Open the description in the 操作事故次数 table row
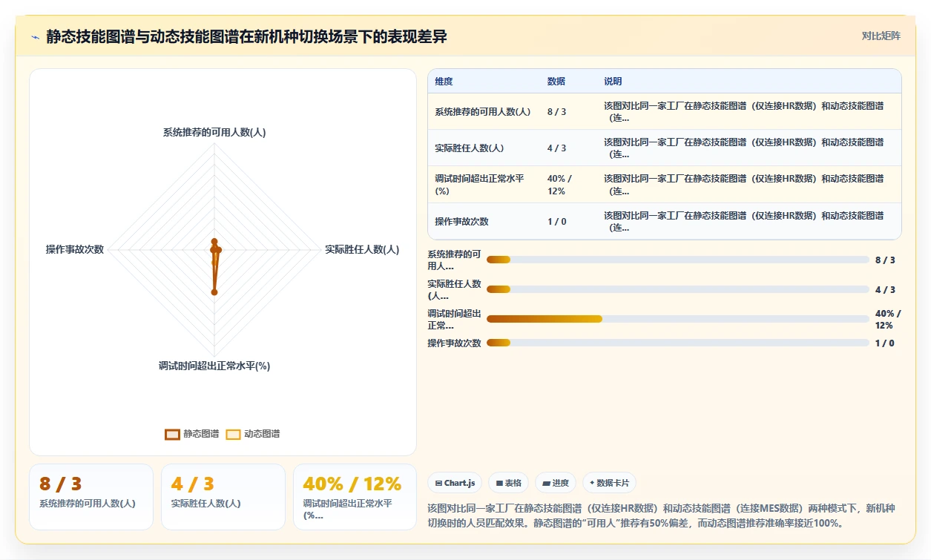 pyautogui.click(x=744, y=221)
